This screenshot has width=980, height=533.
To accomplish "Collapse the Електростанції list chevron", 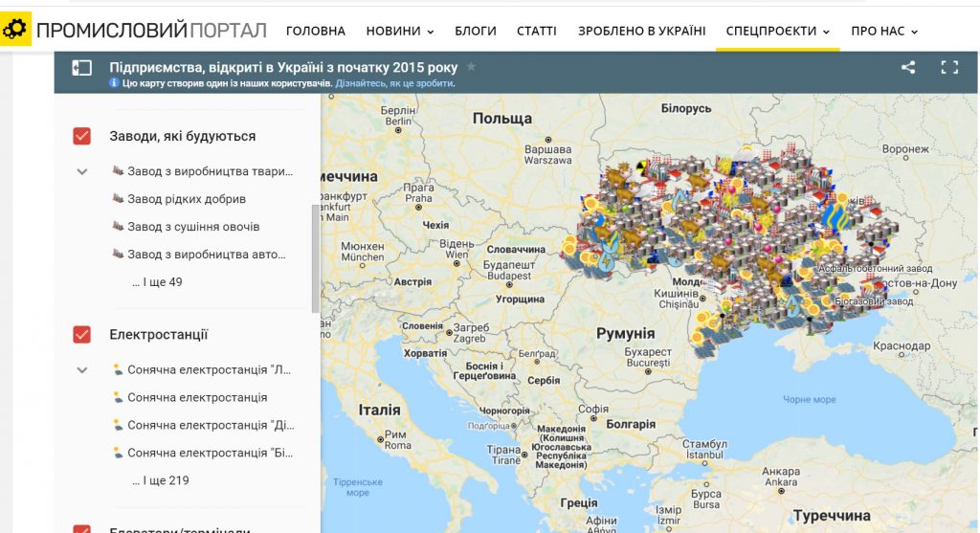I will click(x=82, y=370).
